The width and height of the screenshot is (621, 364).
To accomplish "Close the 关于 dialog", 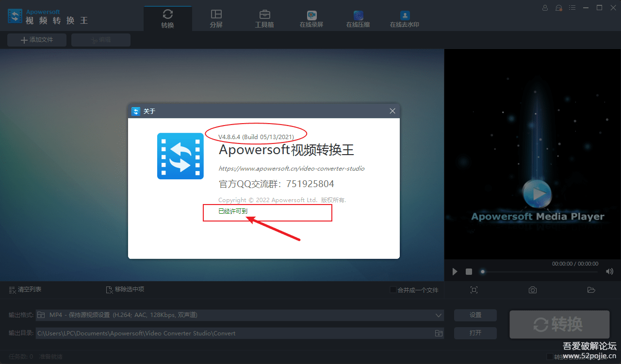I will point(392,111).
